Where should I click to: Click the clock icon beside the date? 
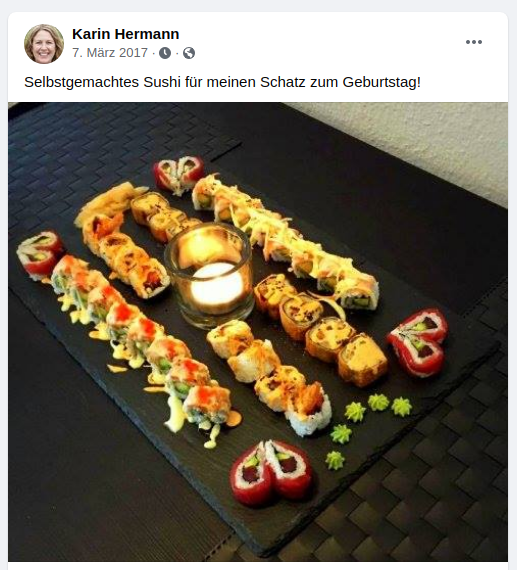point(165,53)
